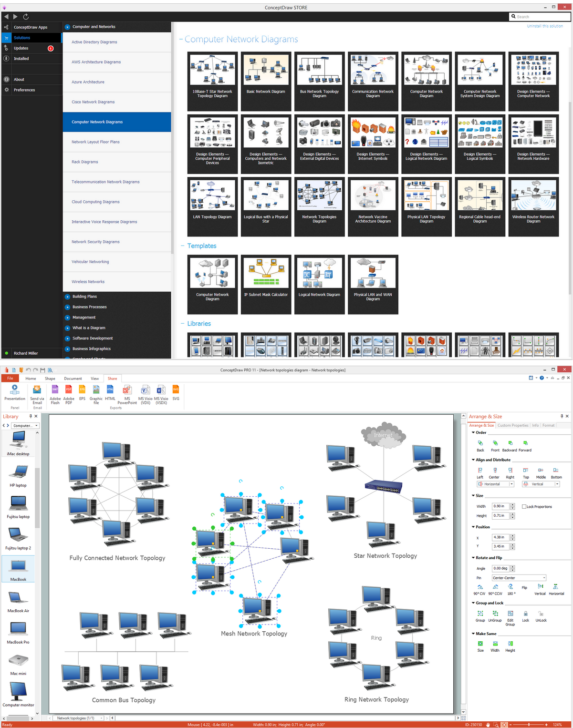This screenshot has height=728, width=573.
Task: Collapse Computer and Networks category
Action: (x=68, y=27)
